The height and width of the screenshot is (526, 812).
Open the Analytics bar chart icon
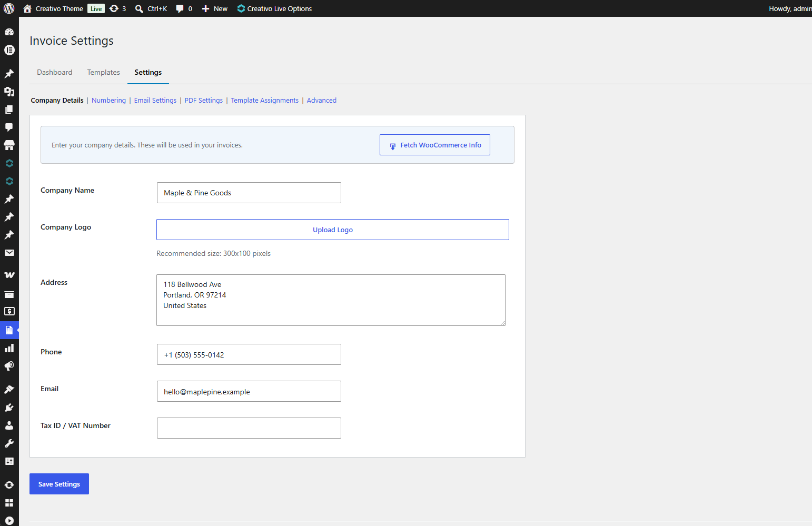pos(9,348)
